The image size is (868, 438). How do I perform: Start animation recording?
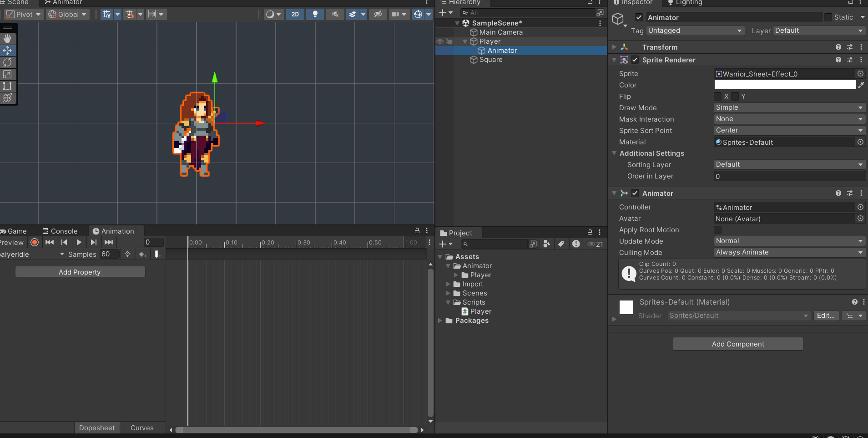click(35, 242)
